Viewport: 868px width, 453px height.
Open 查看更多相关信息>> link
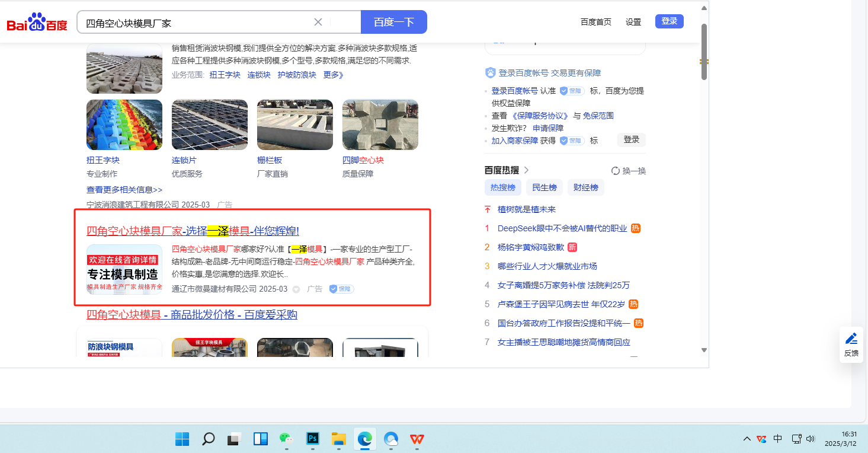[x=124, y=190]
